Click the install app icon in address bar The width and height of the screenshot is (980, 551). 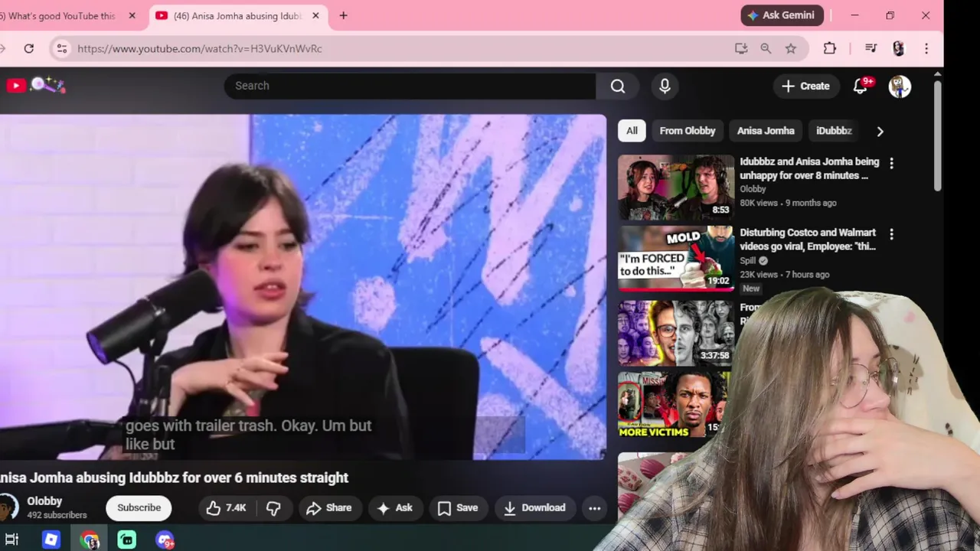[740, 48]
